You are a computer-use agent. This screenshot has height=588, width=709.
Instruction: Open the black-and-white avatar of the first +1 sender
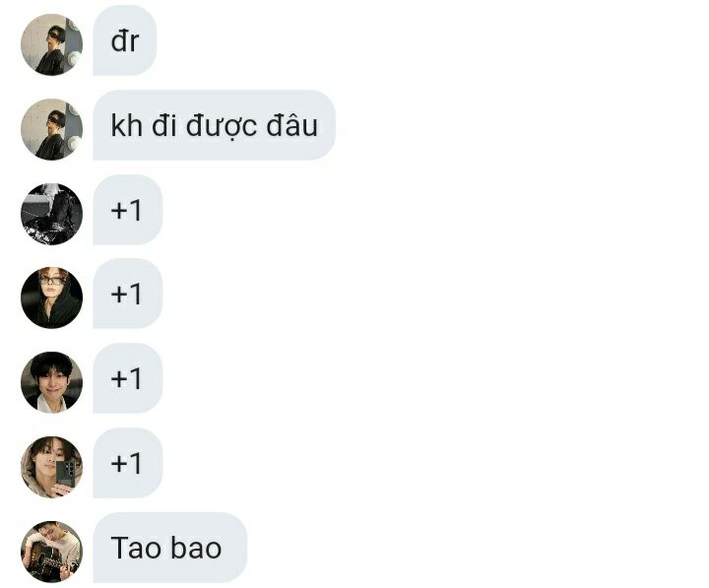click(51, 214)
